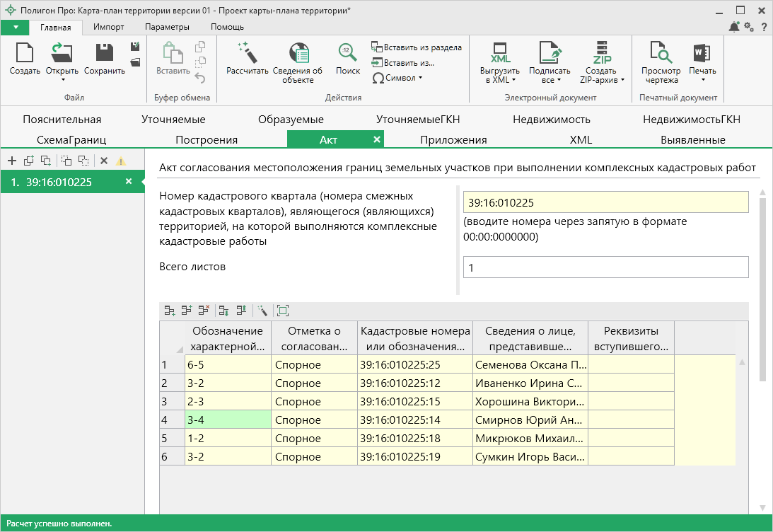Screen dimensions: 773x532
Task: Click the table full-screen expand icon
Action: click(x=283, y=311)
